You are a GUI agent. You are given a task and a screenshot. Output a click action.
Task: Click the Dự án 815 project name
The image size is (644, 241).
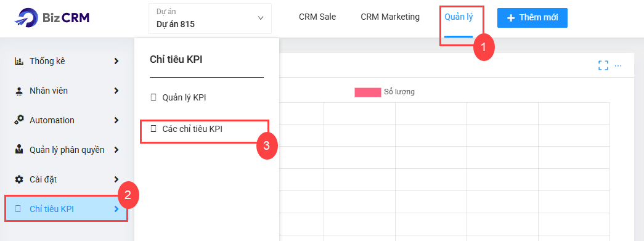176,24
